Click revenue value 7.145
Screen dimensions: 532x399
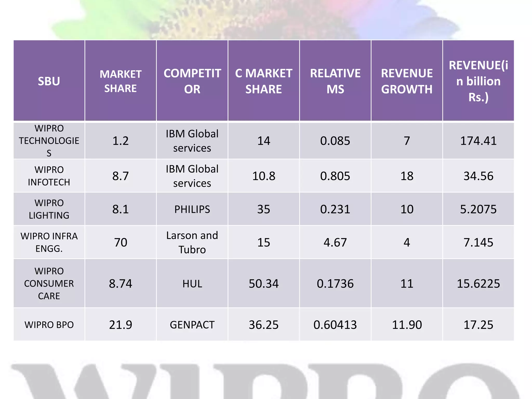(478, 242)
